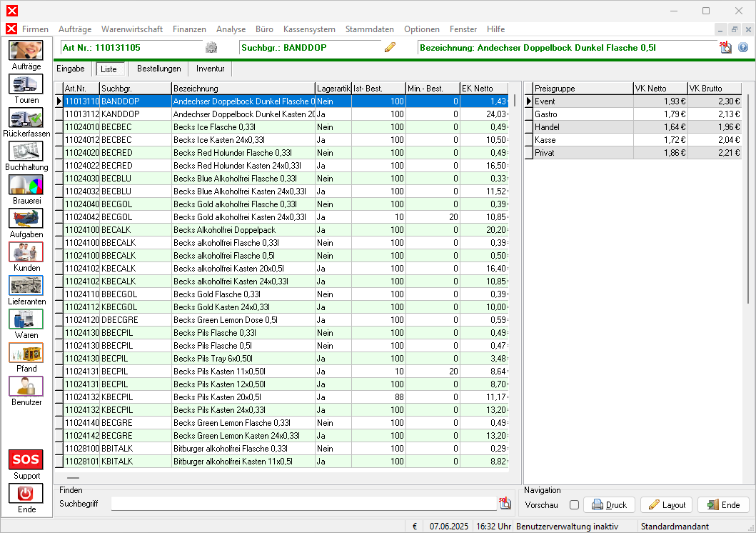Open the Stammdaten menu

[x=369, y=29]
